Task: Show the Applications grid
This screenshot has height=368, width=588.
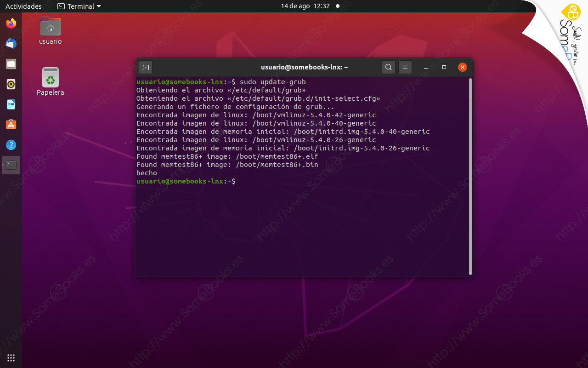Action: (11, 358)
